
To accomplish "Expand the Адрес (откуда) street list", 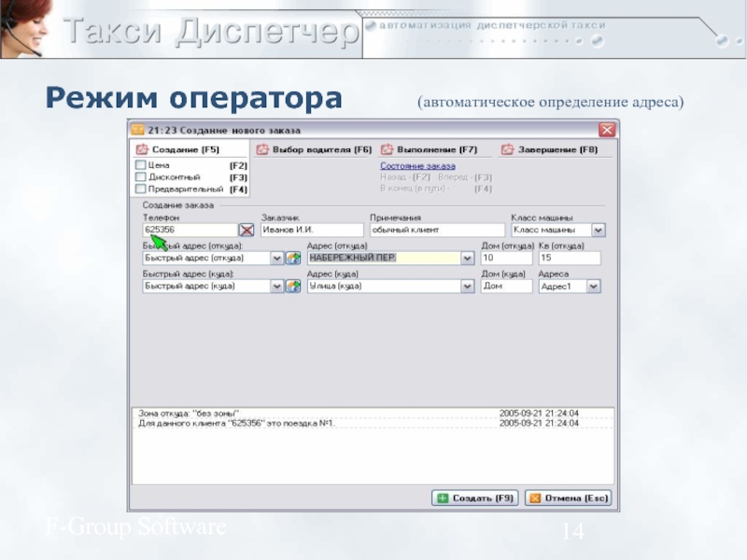I will click(468, 259).
